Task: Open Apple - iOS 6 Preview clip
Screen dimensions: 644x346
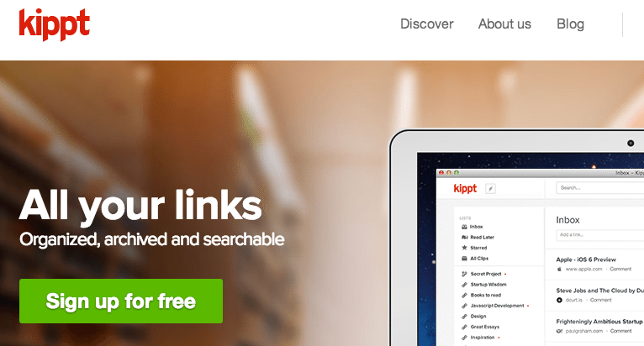Action: 586,259
